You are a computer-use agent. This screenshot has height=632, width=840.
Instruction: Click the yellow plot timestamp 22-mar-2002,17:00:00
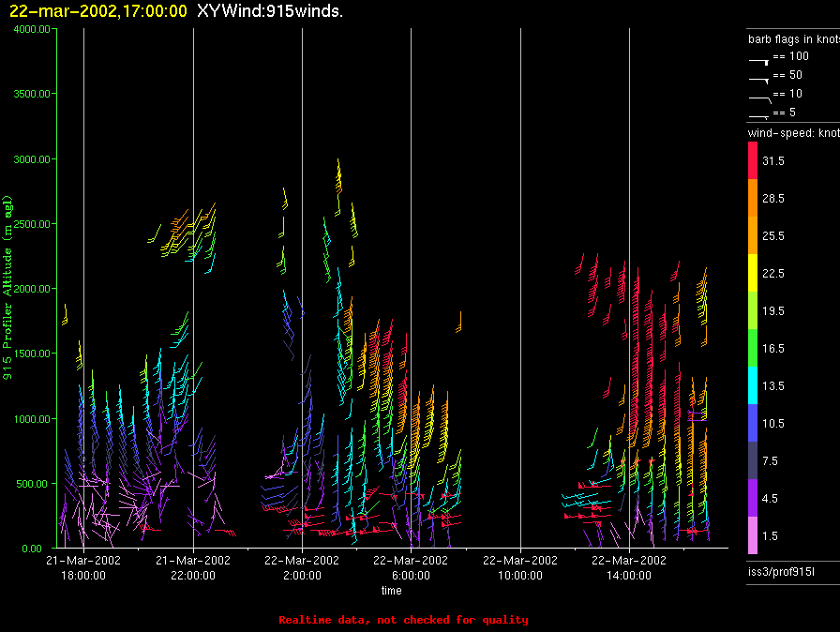point(97,10)
